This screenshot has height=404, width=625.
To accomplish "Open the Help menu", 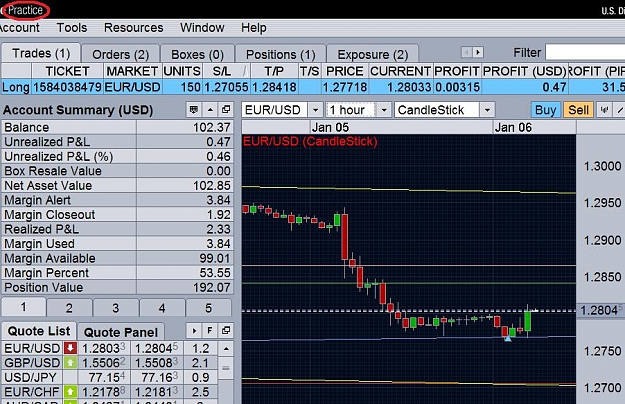I will click(x=254, y=27).
